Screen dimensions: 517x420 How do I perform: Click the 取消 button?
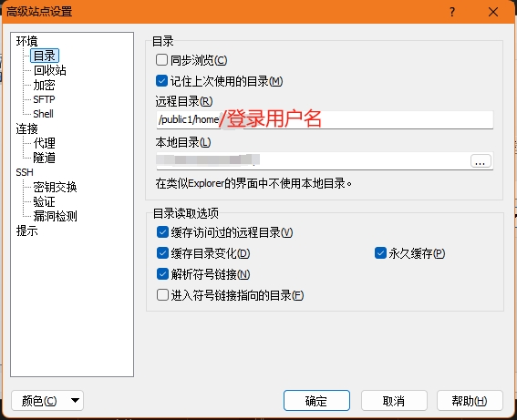pos(394,401)
